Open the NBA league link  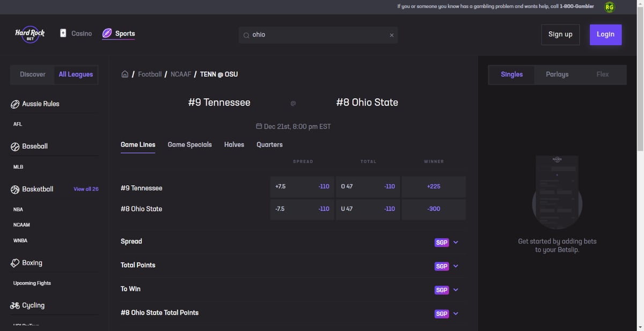tap(18, 209)
